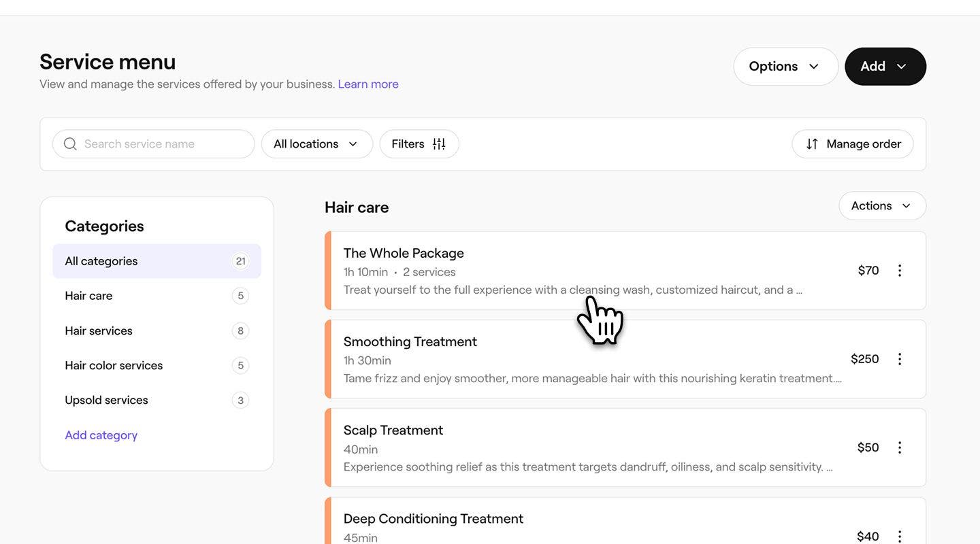Expand the Options dropdown

(x=785, y=67)
